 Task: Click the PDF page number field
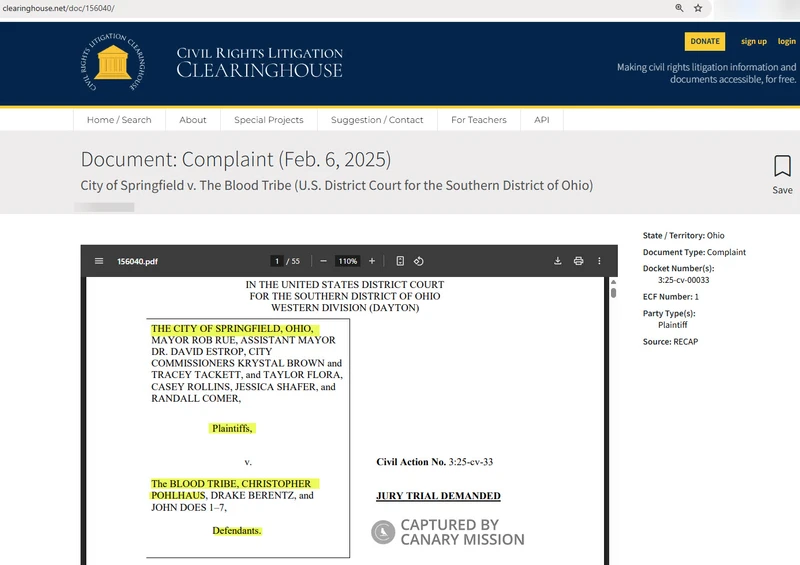click(277, 261)
